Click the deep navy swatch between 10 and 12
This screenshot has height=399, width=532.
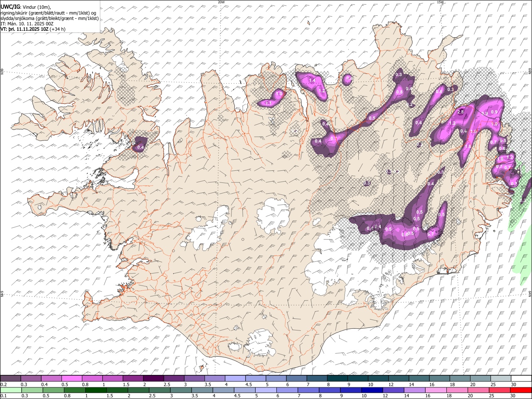click(x=372, y=390)
